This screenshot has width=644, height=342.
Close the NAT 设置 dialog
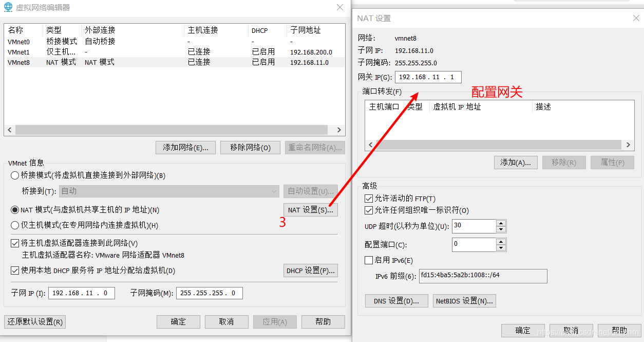636,18
